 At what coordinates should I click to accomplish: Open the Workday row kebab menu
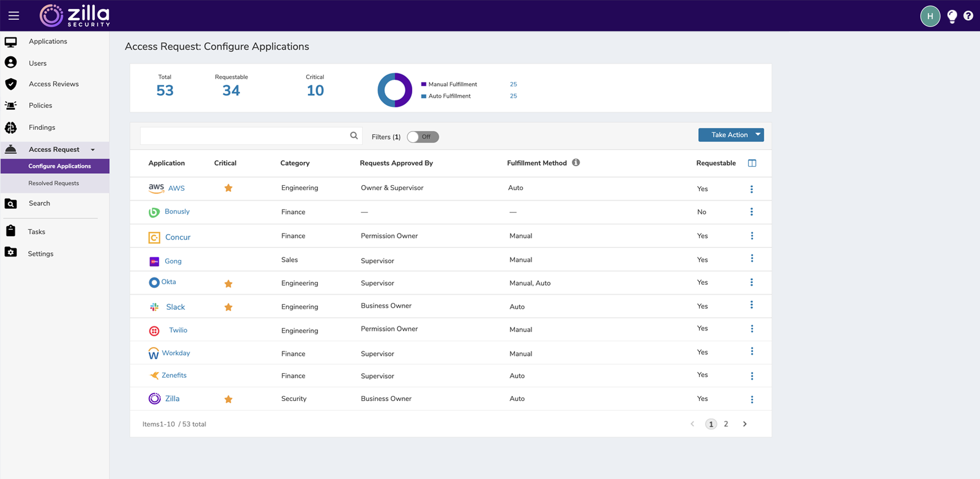tap(752, 351)
